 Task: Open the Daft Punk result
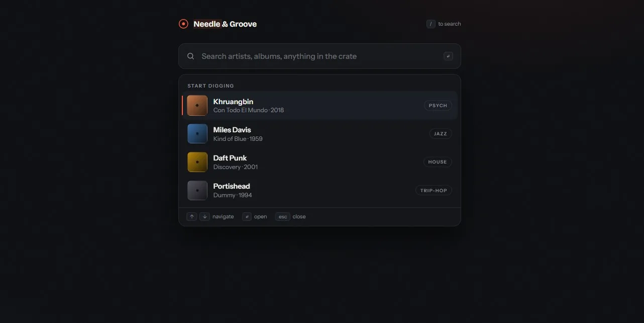pyautogui.click(x=319, y=162)
